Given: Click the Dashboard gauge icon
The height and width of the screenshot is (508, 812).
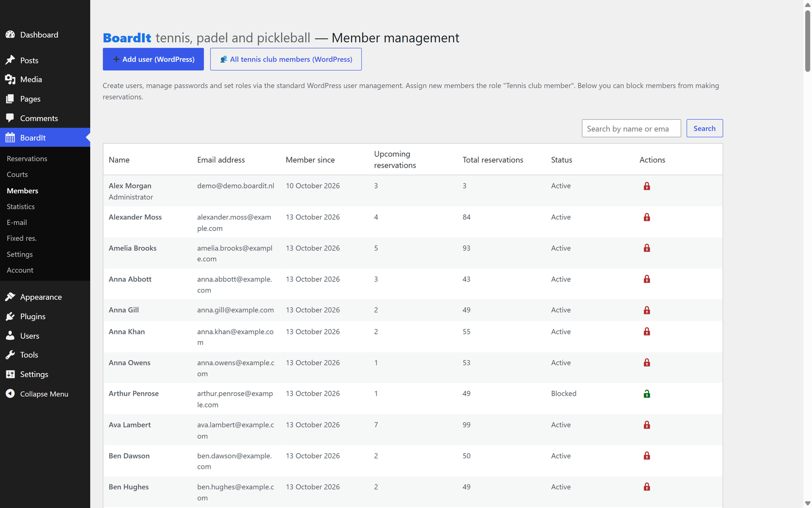Looking at the screenshot, I should tap(10, 35).
